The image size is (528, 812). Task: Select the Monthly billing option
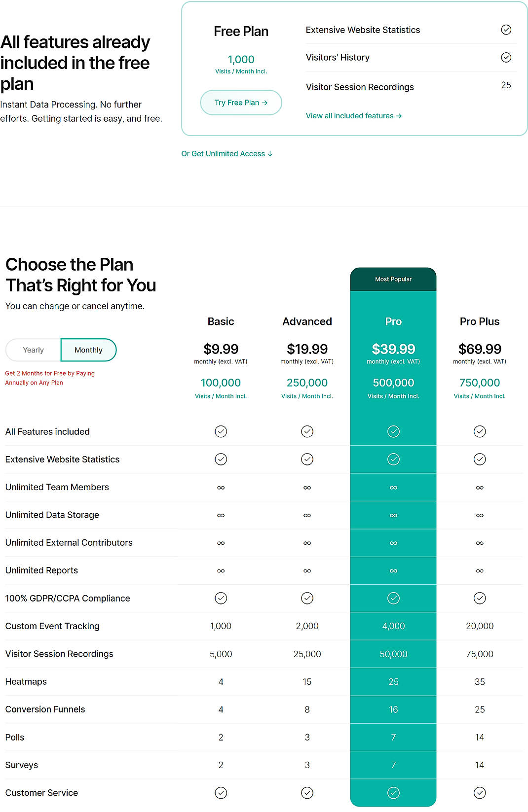(88, 350)
